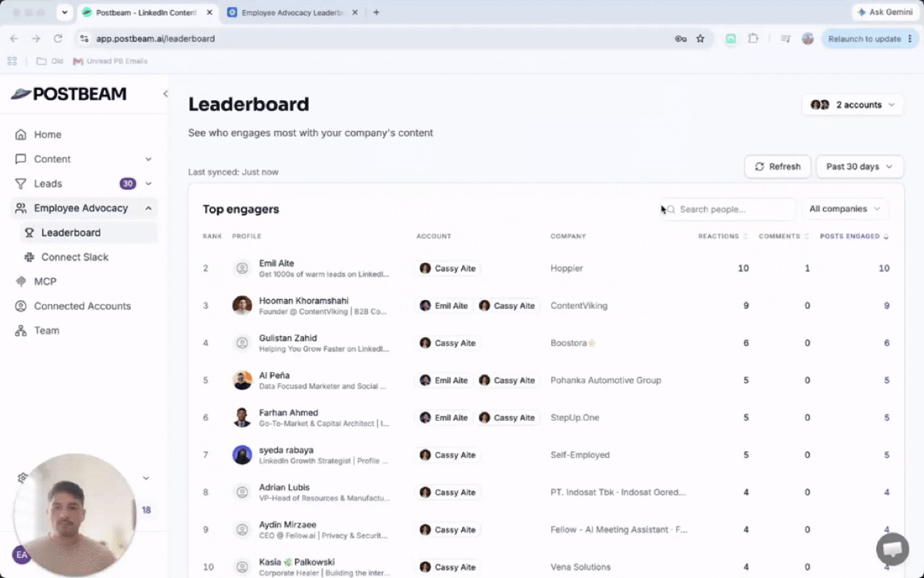Sort by the Comments column arrows
The image size is (924, 578).
[x=806, y=237]
